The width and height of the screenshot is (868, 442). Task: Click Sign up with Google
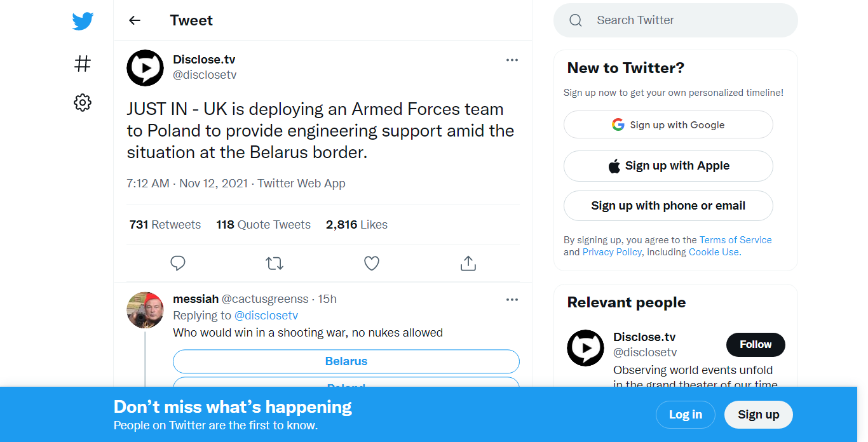pyautogui.click(x=668, y=125)
